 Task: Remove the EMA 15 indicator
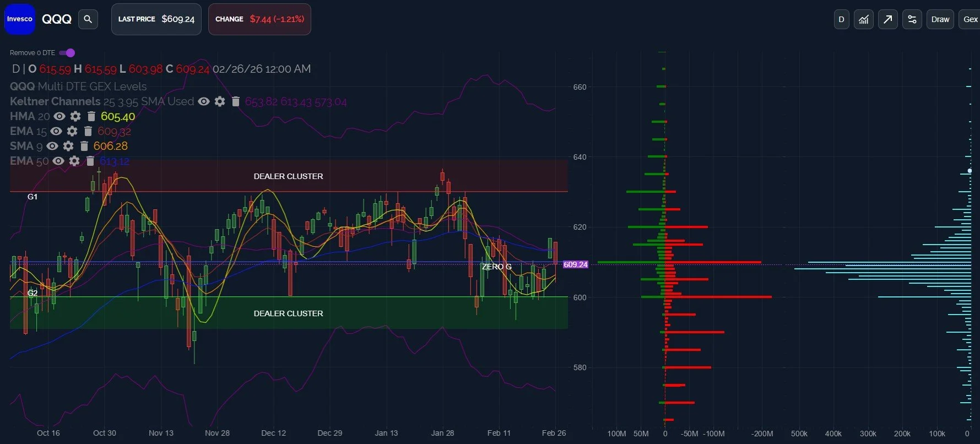pos(88,131)
